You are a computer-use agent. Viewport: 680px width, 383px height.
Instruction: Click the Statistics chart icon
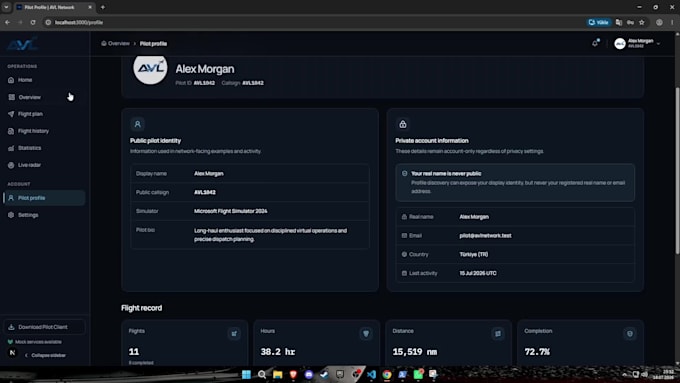(x=11, y=148)
